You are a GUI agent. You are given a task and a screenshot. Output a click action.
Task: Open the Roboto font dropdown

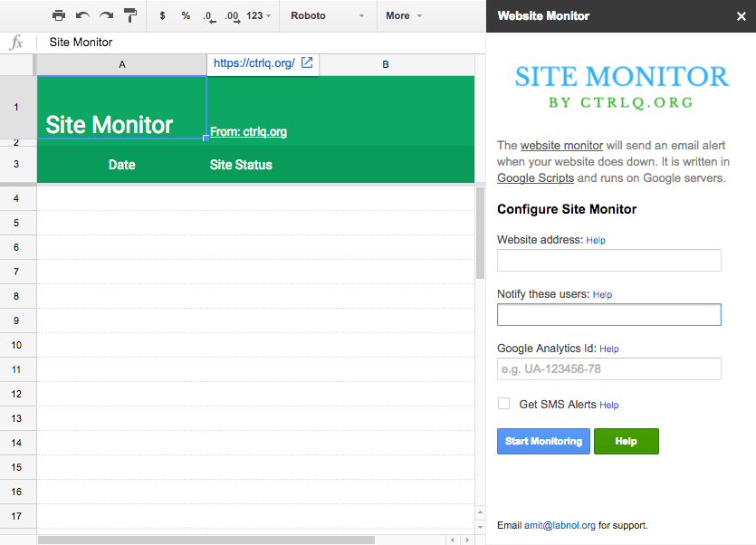(x=328, y=15)
